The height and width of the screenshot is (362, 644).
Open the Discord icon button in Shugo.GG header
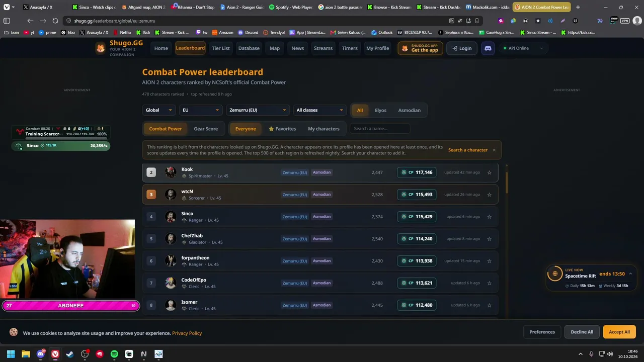(488, 48)
